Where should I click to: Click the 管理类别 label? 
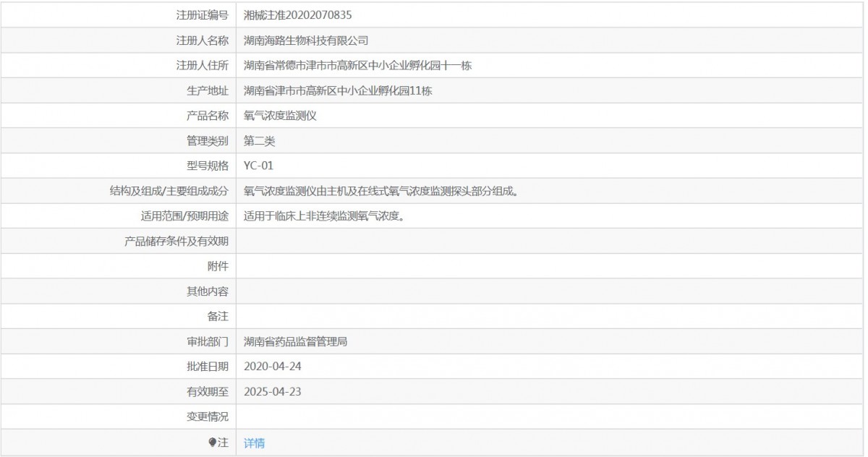[207, 141]
